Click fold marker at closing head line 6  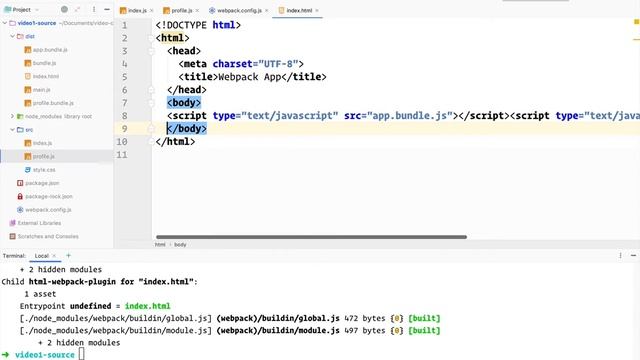click(151, 90)
